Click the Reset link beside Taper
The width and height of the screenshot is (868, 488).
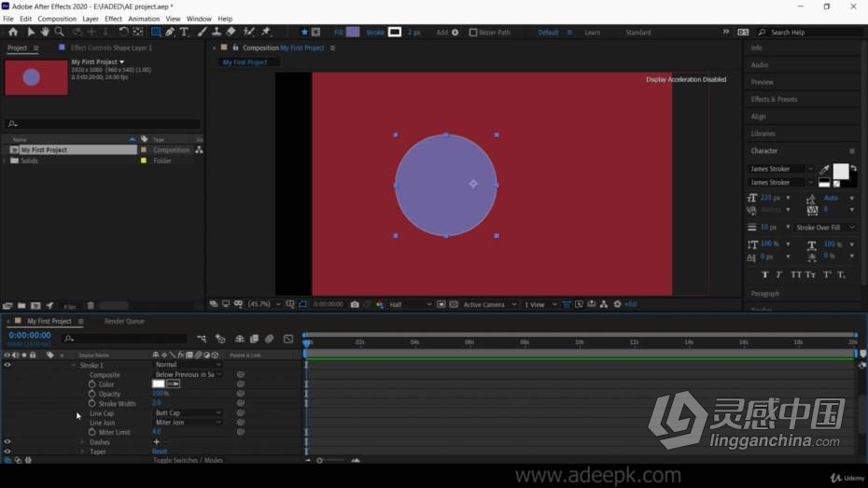160,452
